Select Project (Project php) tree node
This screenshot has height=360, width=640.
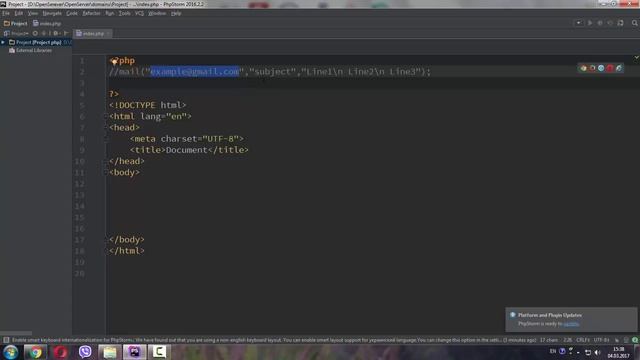[x=38, y=42]
